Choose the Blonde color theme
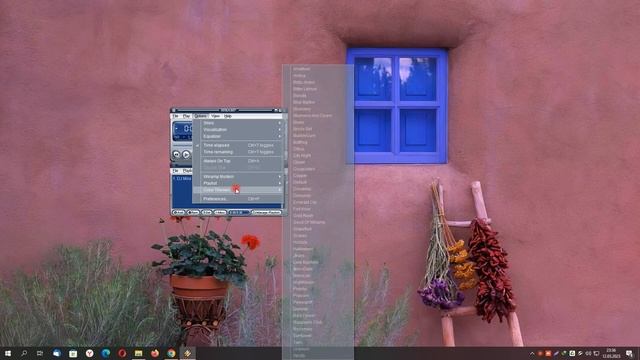The height and width of the screenshot is (360, 640). tap(318, 96)
